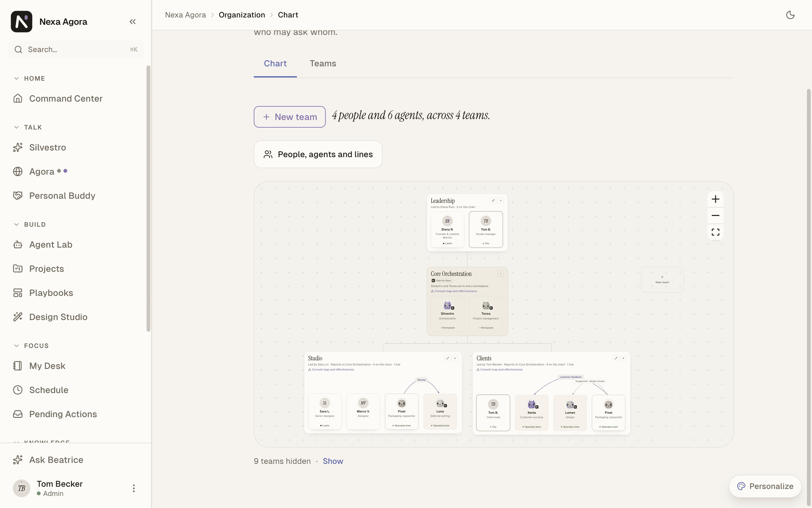Open Playbooks page

pyautogui.click(x=76, y=293)
